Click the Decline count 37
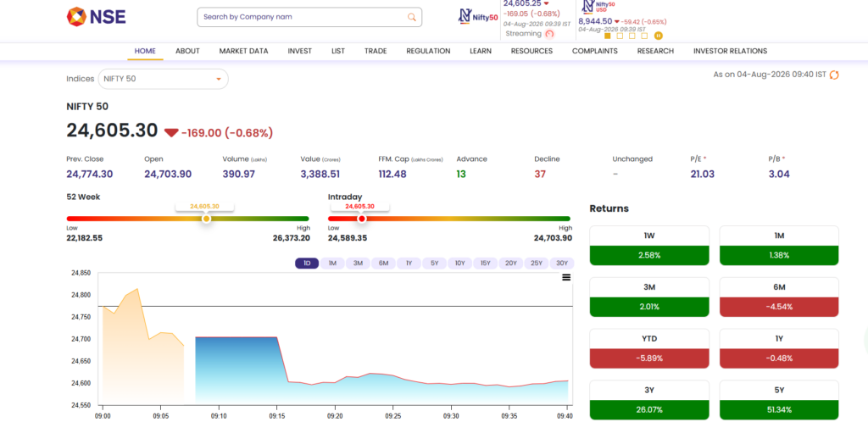Viewport: 868px width, 433px height. click(x=540, y=175)
